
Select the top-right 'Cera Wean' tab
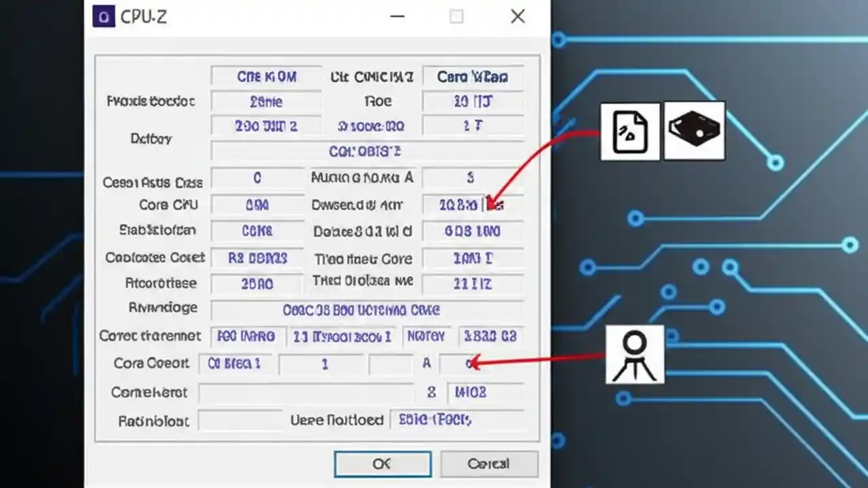[x=472, y=77]
